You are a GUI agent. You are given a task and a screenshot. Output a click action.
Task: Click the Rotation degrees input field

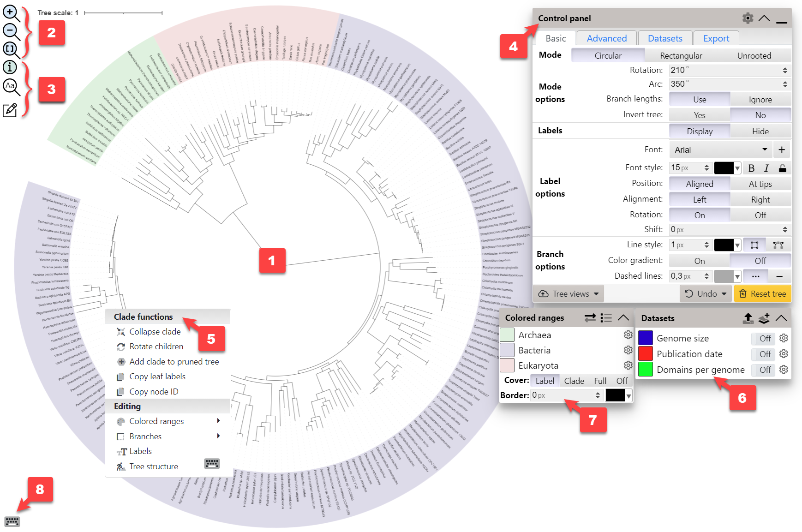click(x=730, y=70)
